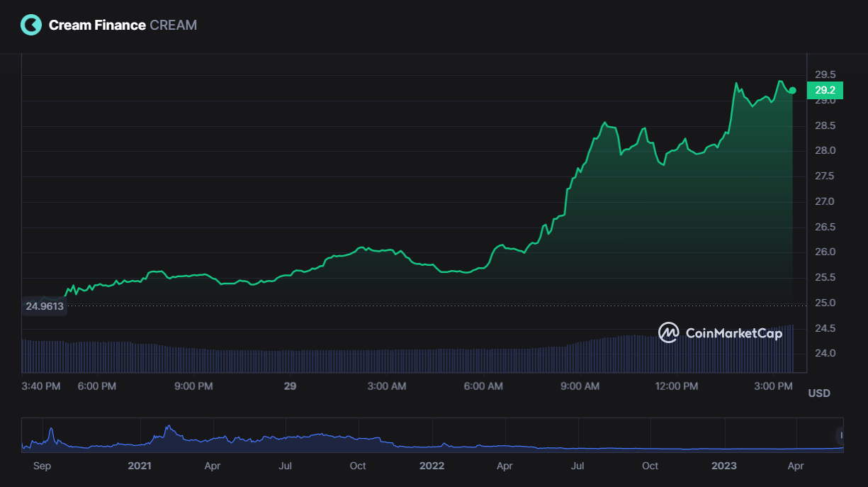868x487 pixels.
Task: Click the 24.5 price axis label
Action: pos(825,328)
